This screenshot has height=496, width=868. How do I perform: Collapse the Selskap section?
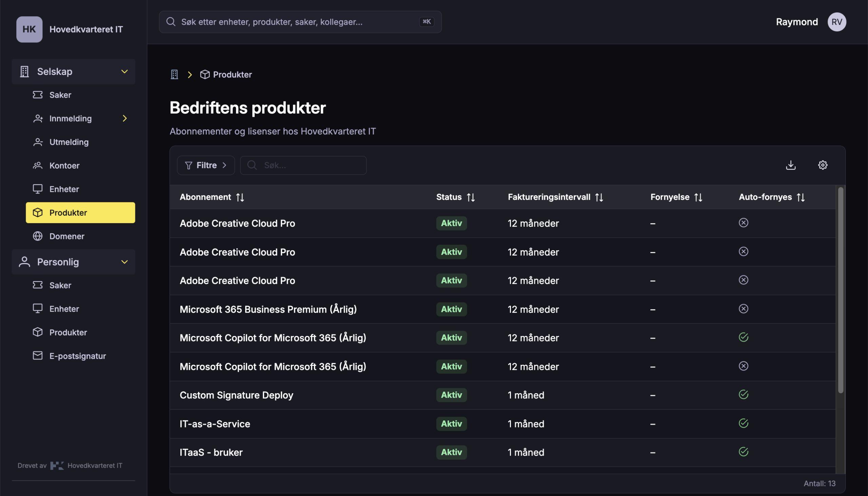(x=125, y=72)
